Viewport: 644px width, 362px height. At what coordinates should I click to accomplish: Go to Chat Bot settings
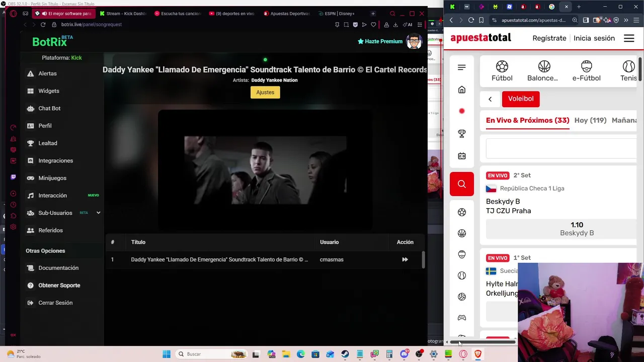tap(49, 108)
